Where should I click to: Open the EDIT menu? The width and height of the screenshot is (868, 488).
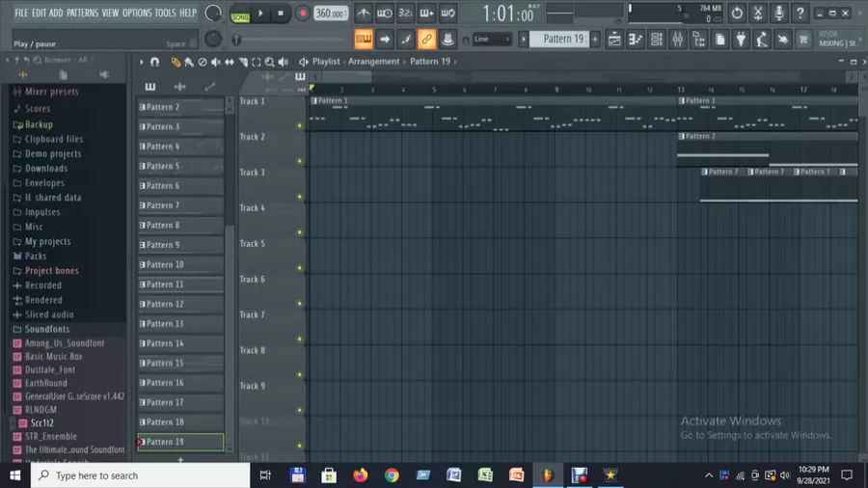click(x=39, y=13)
